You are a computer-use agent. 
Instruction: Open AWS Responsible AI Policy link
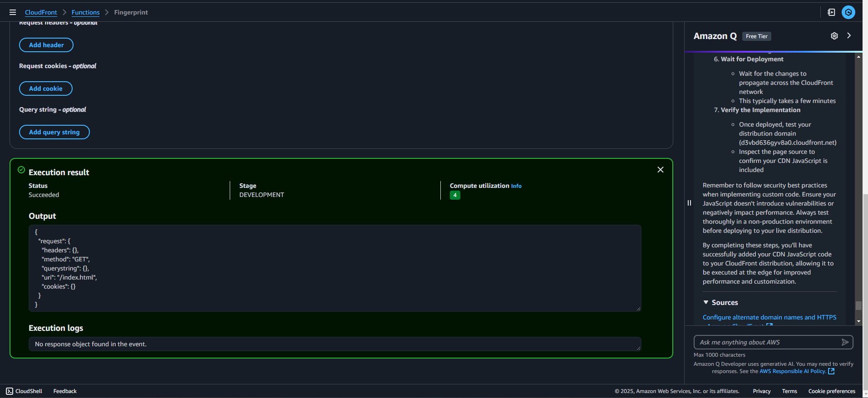coord(793,371)
